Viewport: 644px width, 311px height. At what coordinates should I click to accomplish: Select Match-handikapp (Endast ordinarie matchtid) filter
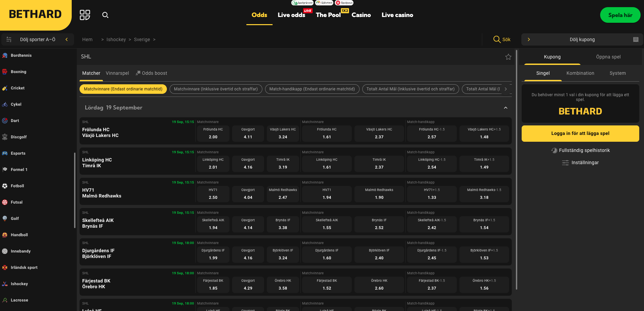point(312,89)
